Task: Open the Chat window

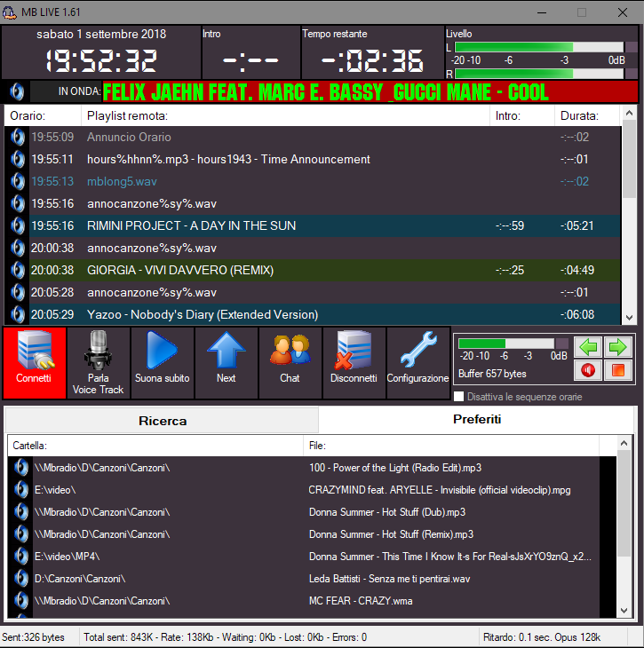Action: tap(290, 363)
